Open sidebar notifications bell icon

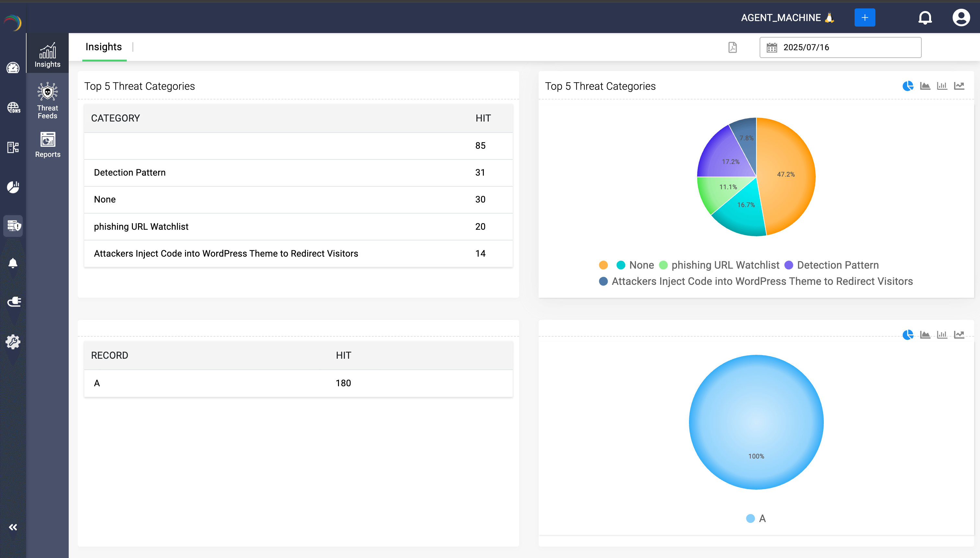13,263
